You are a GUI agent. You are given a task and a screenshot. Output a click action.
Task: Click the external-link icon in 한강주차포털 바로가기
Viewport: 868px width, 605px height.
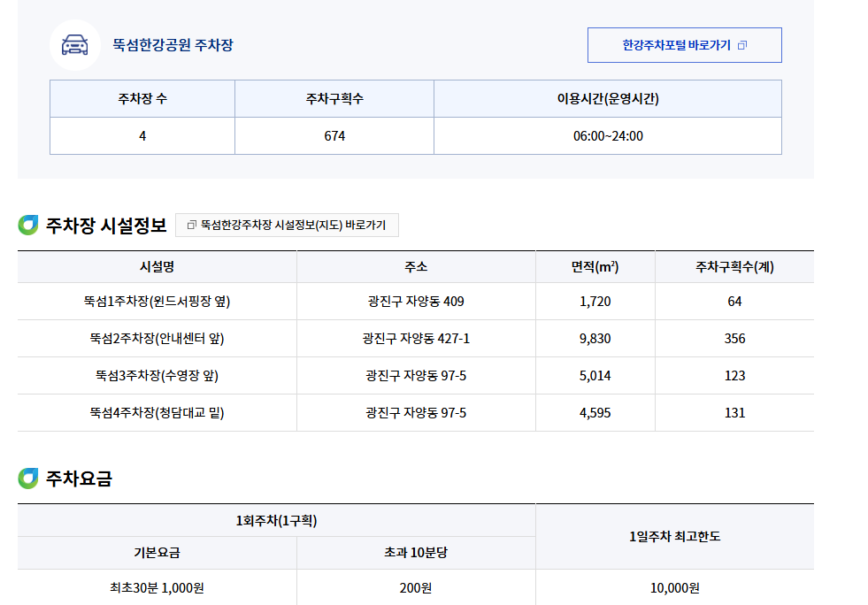pyautogui.click(x=741, y=46)
